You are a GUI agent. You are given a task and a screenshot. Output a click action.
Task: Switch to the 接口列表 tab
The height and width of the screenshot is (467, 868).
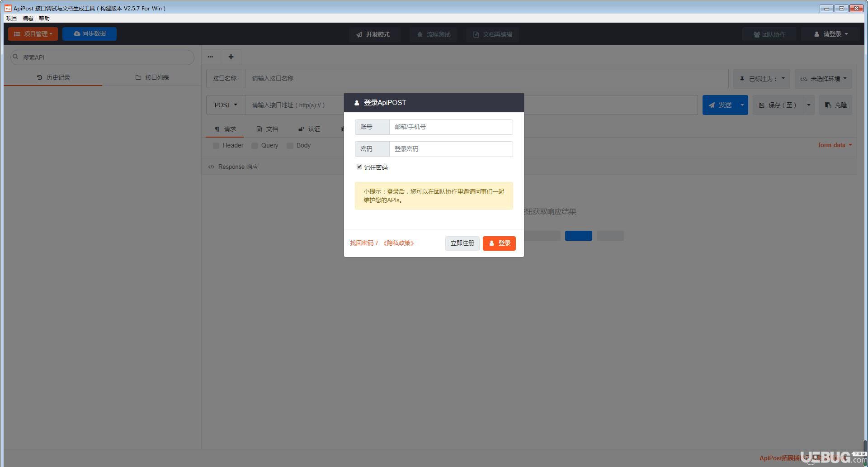coord(152,77)
